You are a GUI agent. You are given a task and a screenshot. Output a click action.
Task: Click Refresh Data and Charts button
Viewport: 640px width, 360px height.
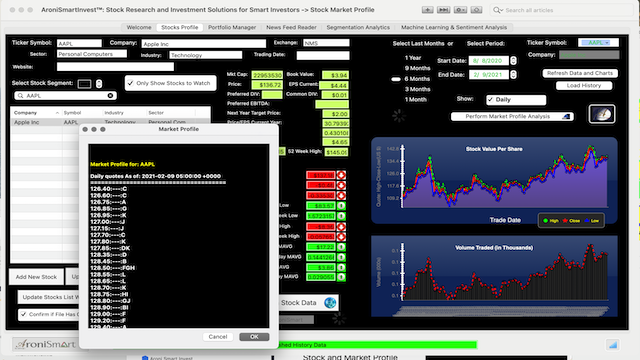[580, 73]
